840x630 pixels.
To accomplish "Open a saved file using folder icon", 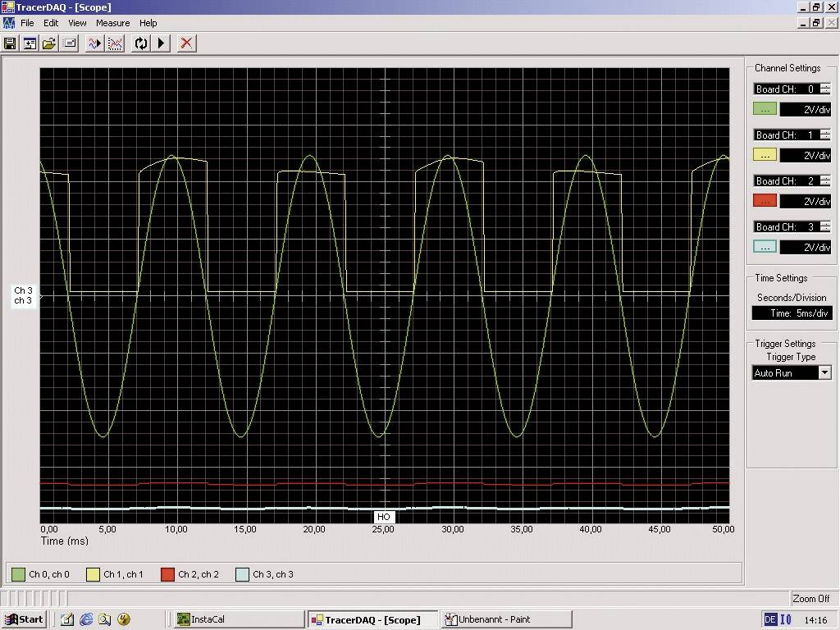I will coord(48,43).
